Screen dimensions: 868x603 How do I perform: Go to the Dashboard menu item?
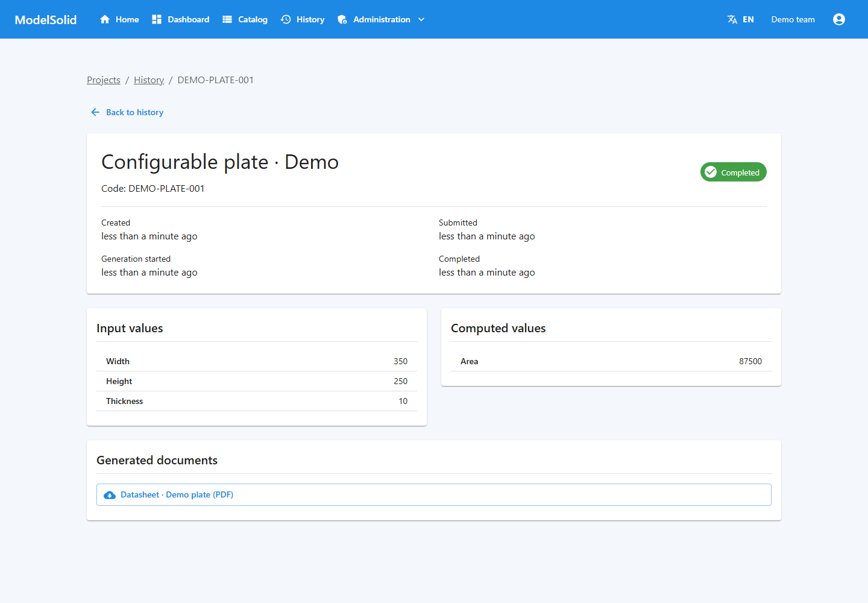coord(181,19)
